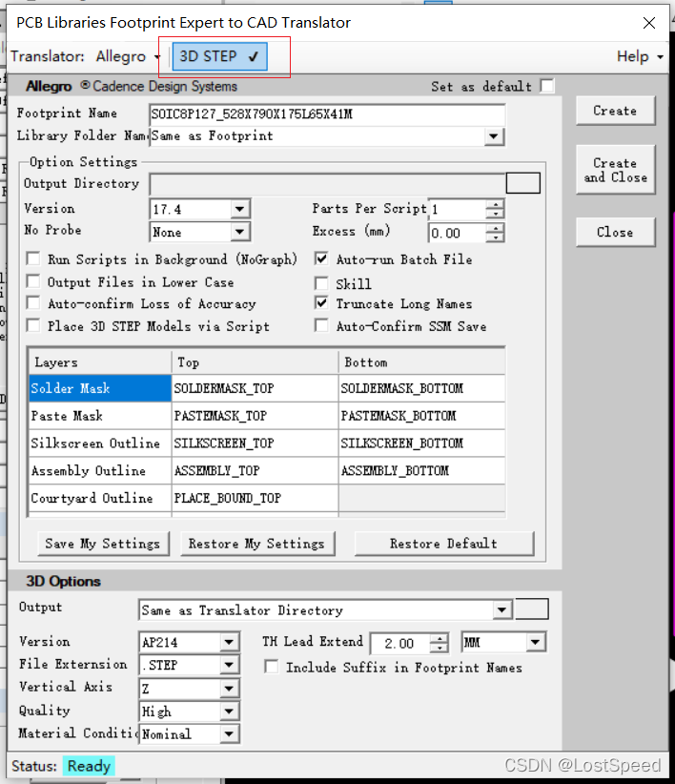The image size is (675, 784).
Task: Select the Silkscreen Outline layer row
Action: (100, 444)
